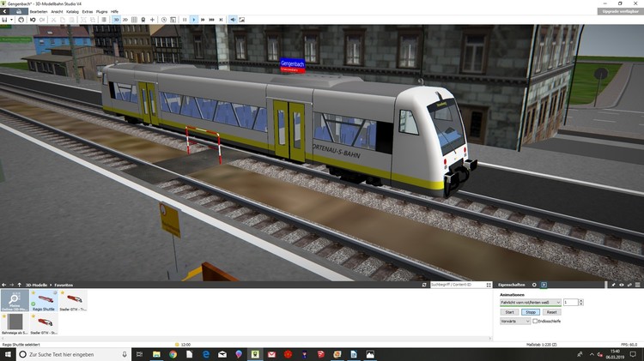This screenshot has width=644, height=361.
Task: Click Upgrade verfügbar button
Action: [620, 11]
